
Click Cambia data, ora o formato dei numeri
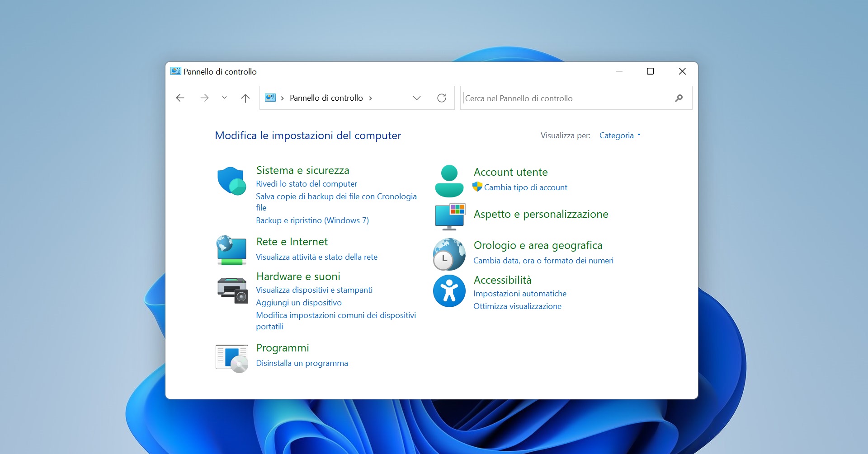click(x=543, y=261)
